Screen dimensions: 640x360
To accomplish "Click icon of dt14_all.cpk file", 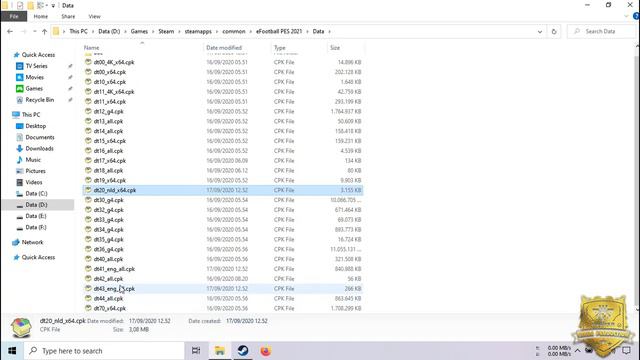I will click(x=88, y=131).
